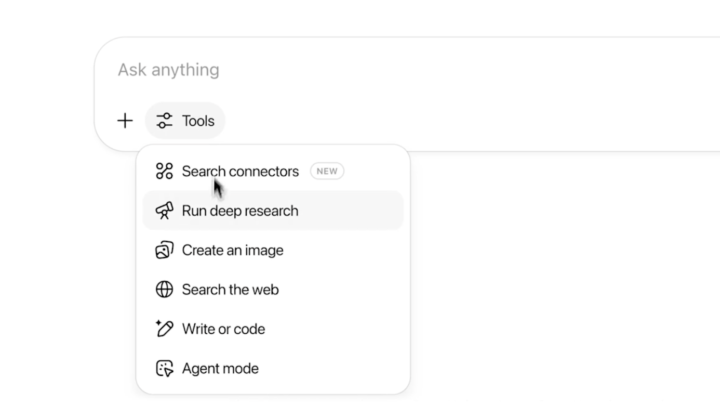
Task: Click the Search the web globe icon
Action: (164, 289)
